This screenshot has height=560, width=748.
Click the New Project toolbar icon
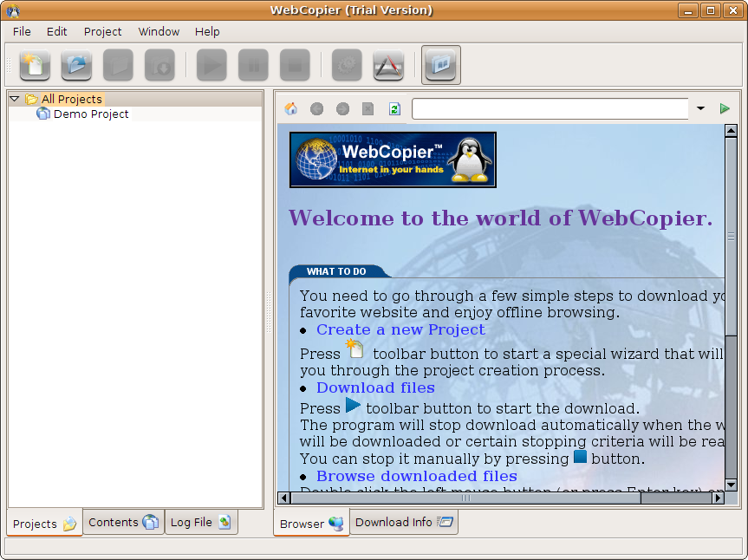pyautogui.click(x=35, y=65)
